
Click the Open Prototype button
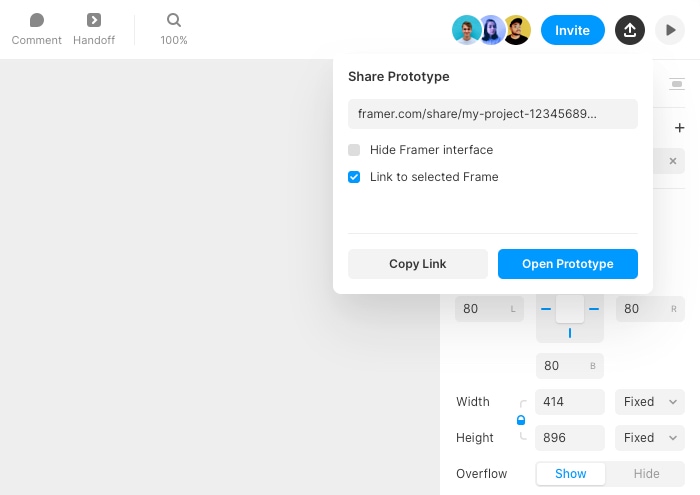[x=567, y=264]
